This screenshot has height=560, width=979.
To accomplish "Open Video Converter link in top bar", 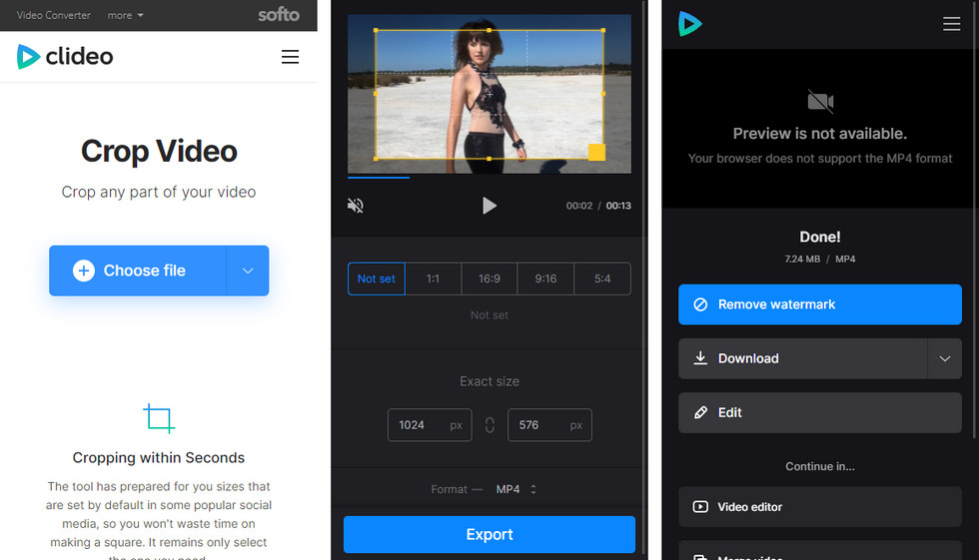I will [54, 15].
